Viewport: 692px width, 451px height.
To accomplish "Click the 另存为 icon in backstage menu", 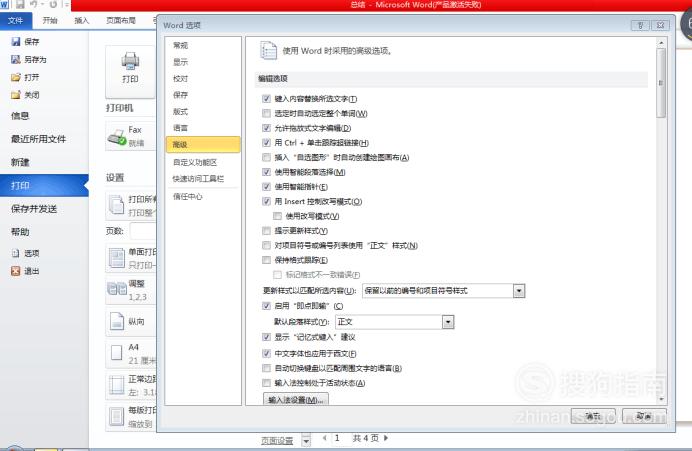I will click(x=16, y=59).
